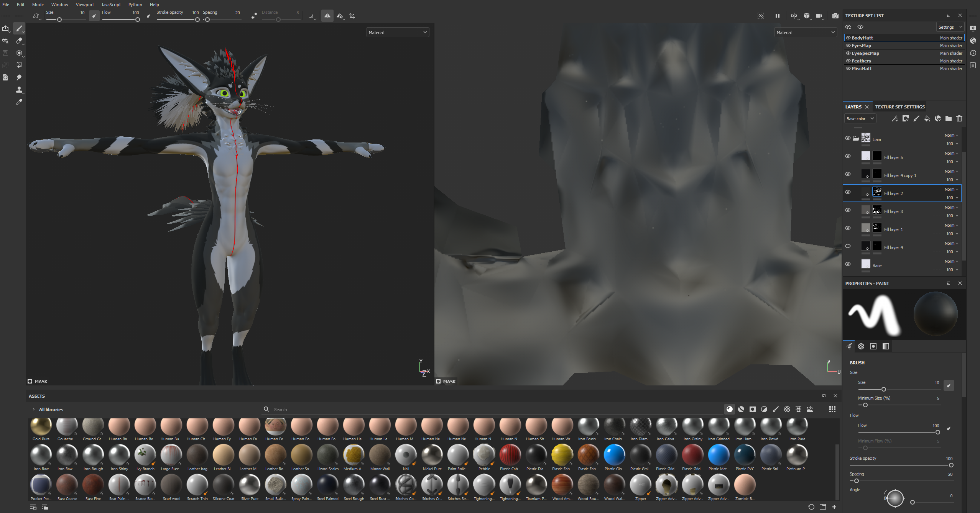This screenshot has height=513, width=980.
Task: Open camera settings dropdown icon
Action: 819,16
